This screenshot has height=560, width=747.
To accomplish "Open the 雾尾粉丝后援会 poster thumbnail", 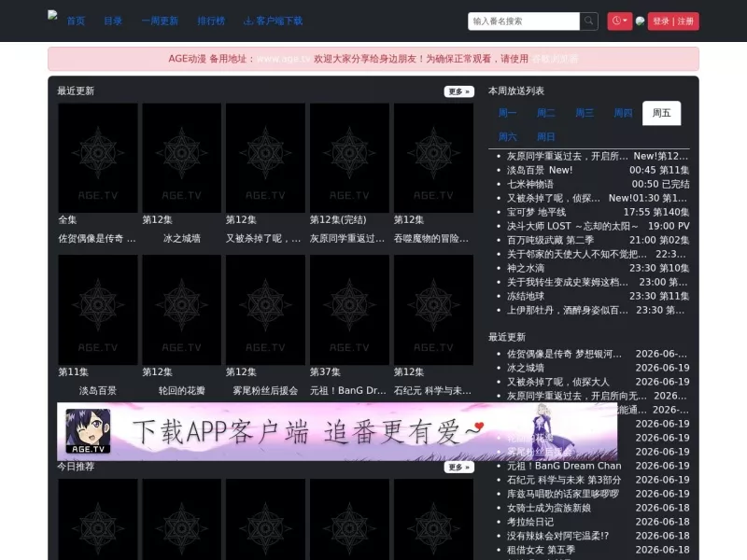I will [265, 310].
